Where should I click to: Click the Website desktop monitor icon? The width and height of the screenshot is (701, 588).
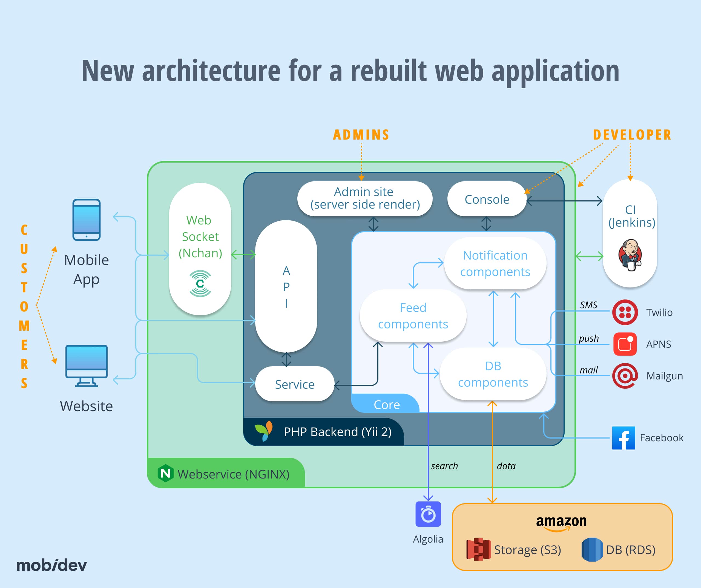click(87, 366)
